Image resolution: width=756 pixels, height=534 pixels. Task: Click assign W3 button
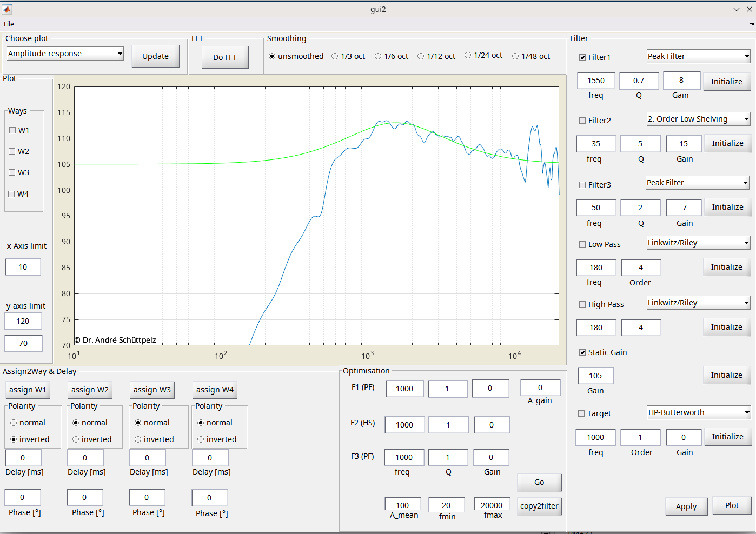click(152, 390)
